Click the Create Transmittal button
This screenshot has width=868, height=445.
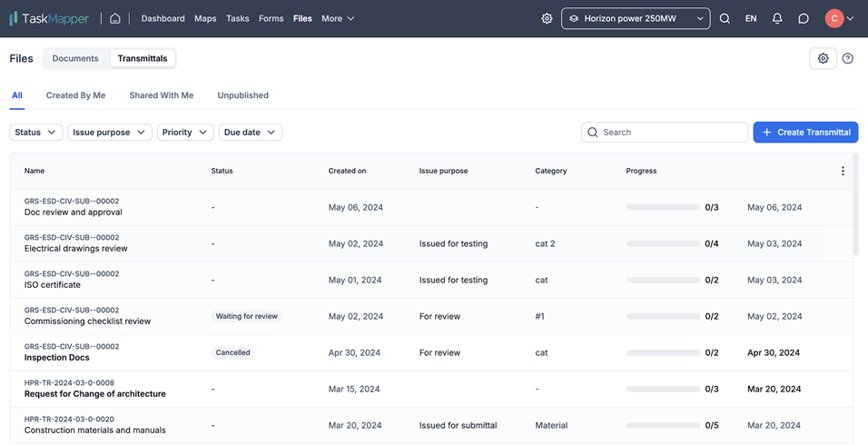tap(805, 133)
